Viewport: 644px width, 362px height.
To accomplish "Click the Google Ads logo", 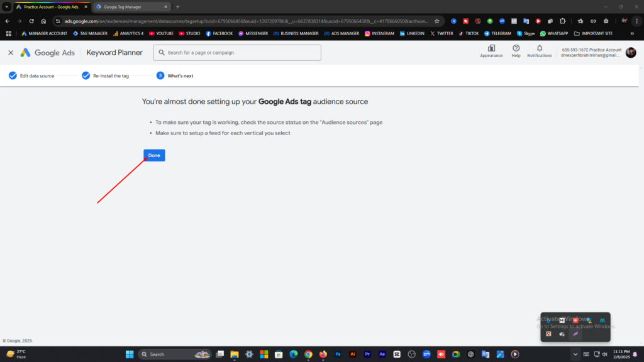I will click(48, 53).
